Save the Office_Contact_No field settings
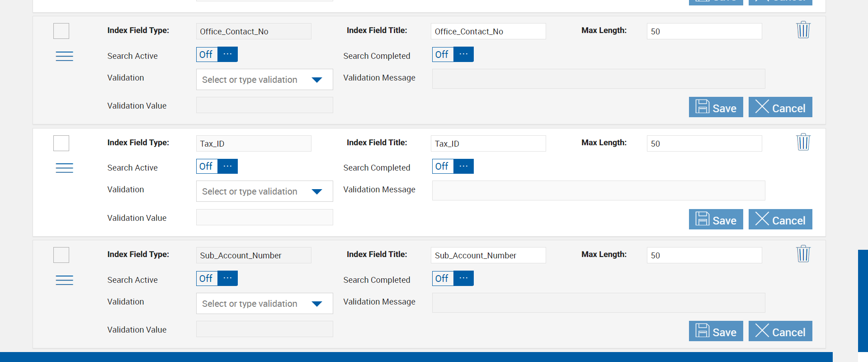Screen dimensions: 868x362 716,107
